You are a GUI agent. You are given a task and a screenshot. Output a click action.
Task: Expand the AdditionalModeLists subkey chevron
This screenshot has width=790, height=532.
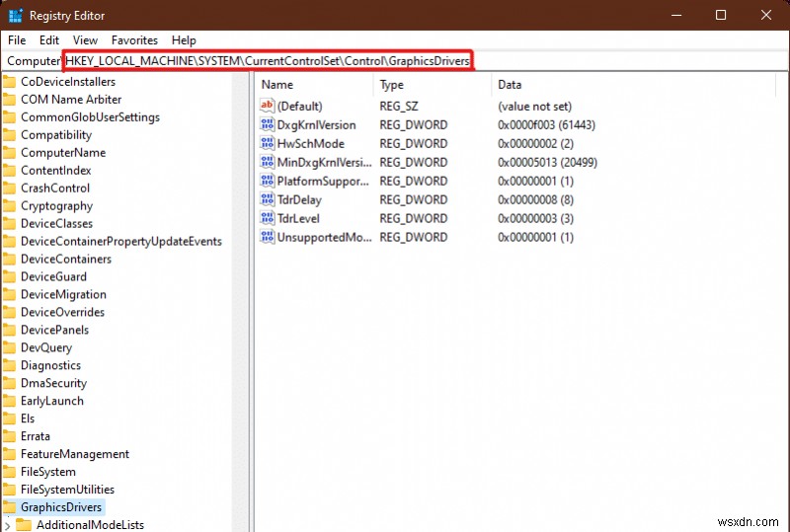7,525
